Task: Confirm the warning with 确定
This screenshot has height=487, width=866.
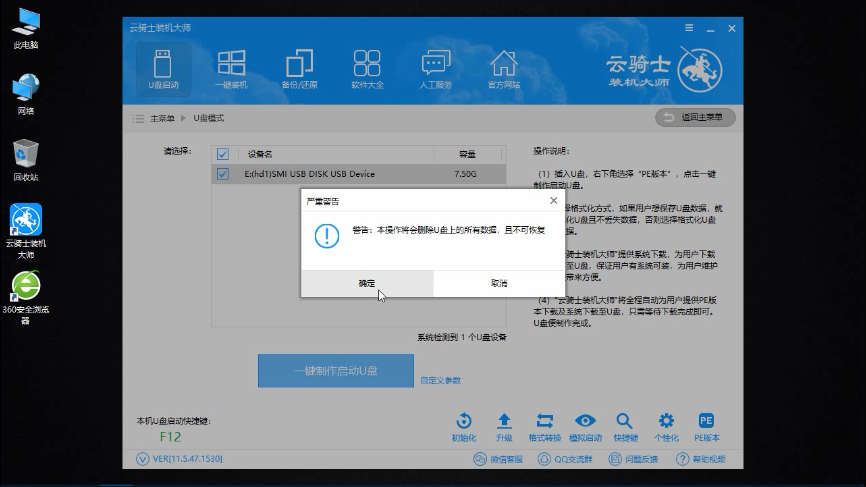Action: click(x=367, y=283)
